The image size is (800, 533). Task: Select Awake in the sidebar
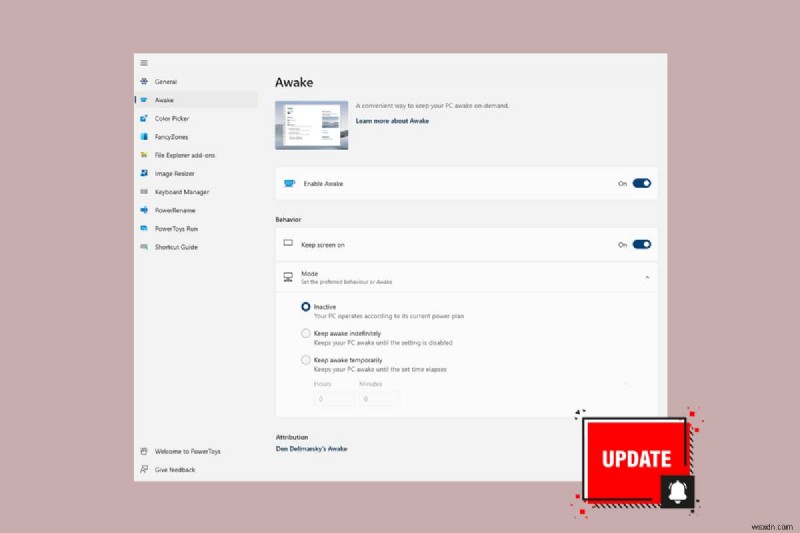point(197,100)
